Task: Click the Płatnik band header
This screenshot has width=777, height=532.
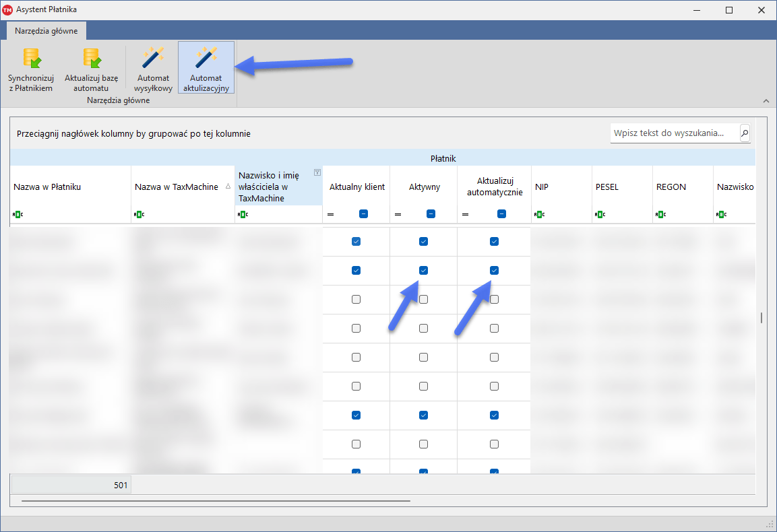Action: click(443, 158)
